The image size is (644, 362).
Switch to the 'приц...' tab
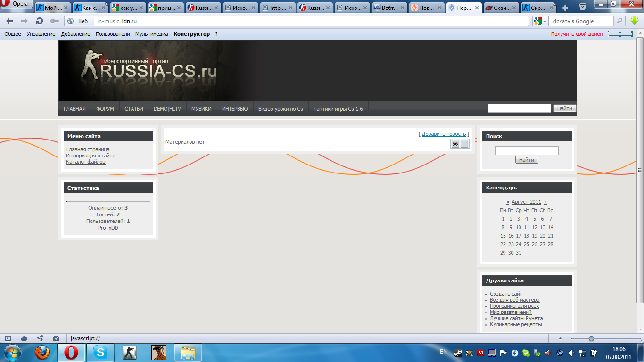coord(165,8)
